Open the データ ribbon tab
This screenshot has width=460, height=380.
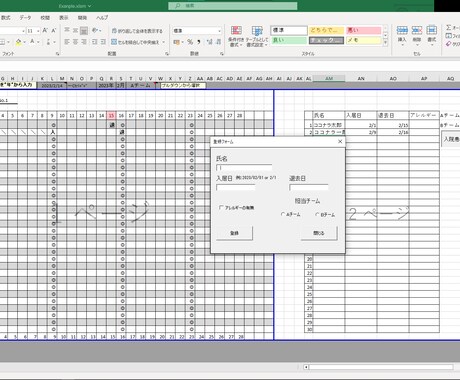25,18
